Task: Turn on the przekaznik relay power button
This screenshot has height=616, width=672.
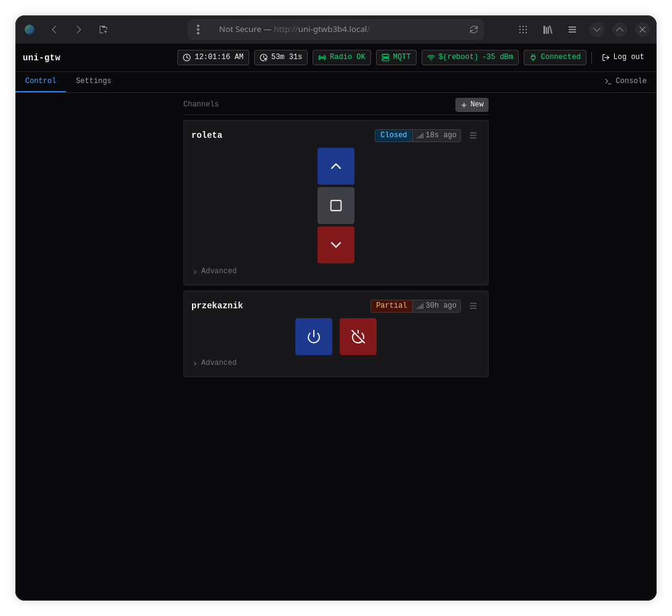Action: click(314, 337)
